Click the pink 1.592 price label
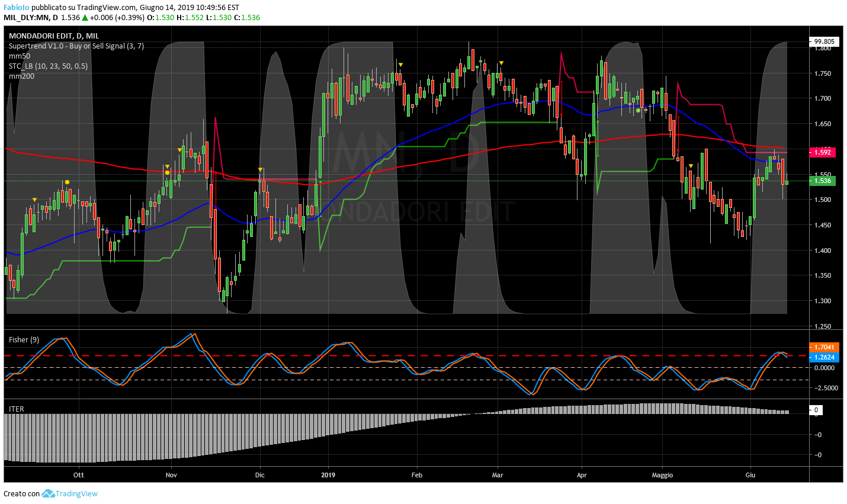Image resolution: width=847 pixels, height=504 pixels. coord(823,152)
